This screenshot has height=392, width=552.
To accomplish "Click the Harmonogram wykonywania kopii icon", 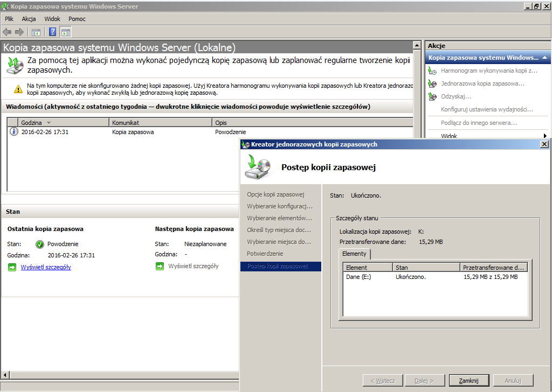I will coord(432,71).
